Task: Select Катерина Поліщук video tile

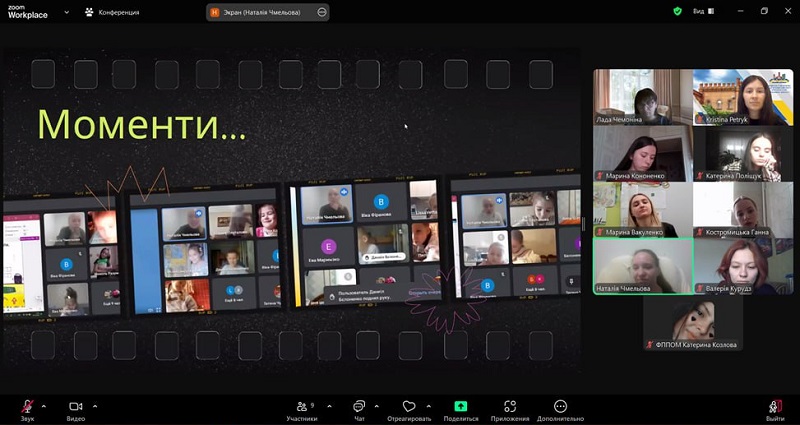Action: [743, 154]
